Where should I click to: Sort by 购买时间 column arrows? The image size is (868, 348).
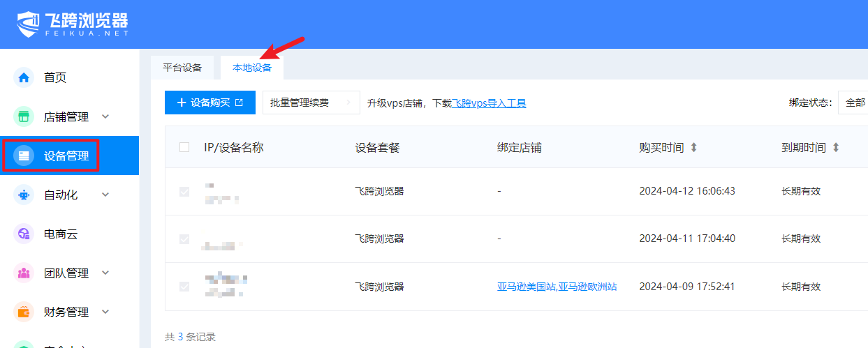point(693,148)
